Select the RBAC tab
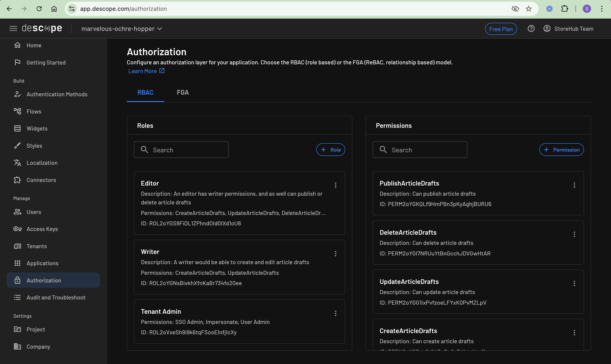This screenshot has height=364, width=611. (145, 93)
